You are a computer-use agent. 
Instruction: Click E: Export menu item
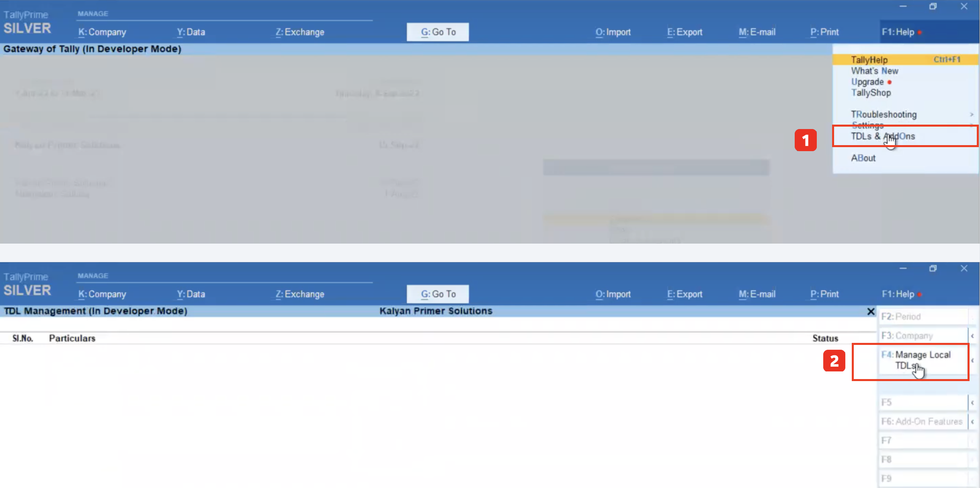(684, 32)
